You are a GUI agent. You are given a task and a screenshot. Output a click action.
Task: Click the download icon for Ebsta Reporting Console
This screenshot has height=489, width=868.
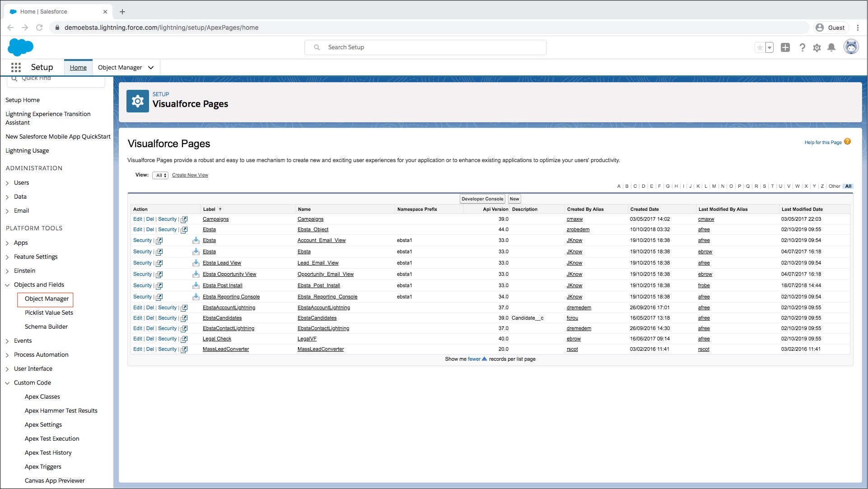pyautogui.click(x=196, y=297)
